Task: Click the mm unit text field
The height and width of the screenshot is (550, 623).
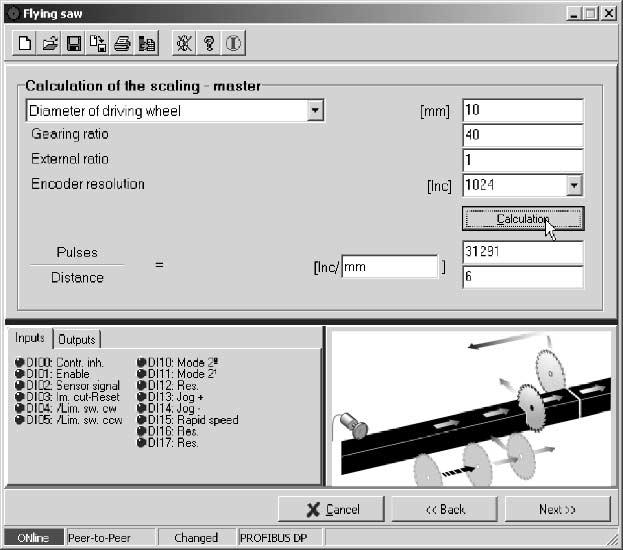Action: 389,267
